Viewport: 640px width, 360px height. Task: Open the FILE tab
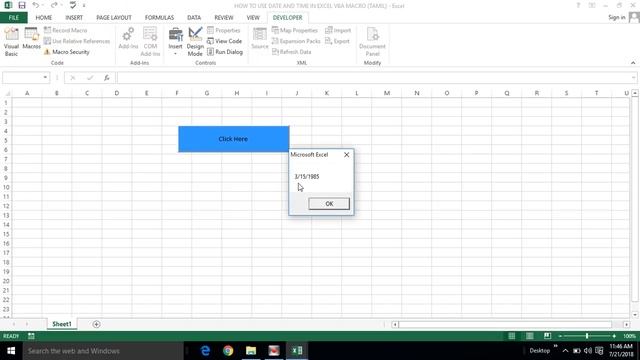pos(14,18)
